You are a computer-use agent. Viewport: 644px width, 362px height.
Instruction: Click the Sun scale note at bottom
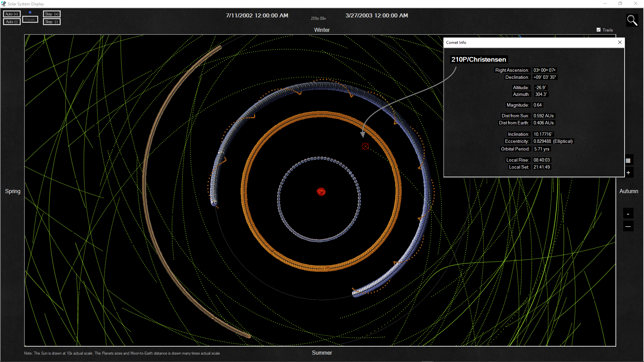pyautogui.click(x=122, y=353)
